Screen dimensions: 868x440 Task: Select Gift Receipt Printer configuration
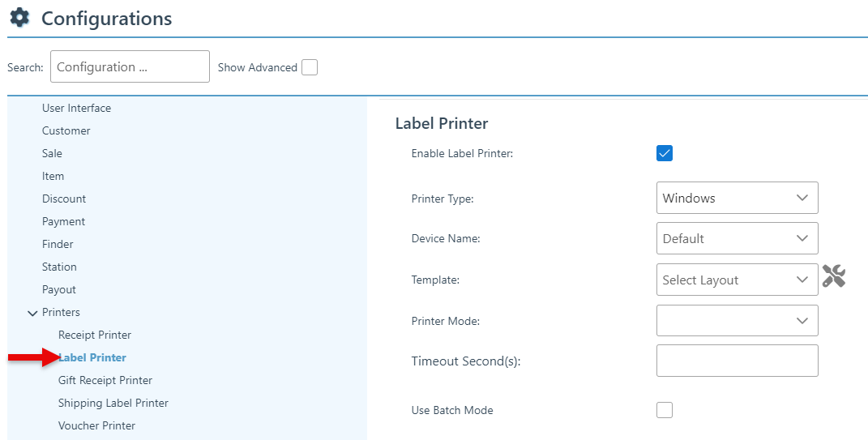(105, 380)
